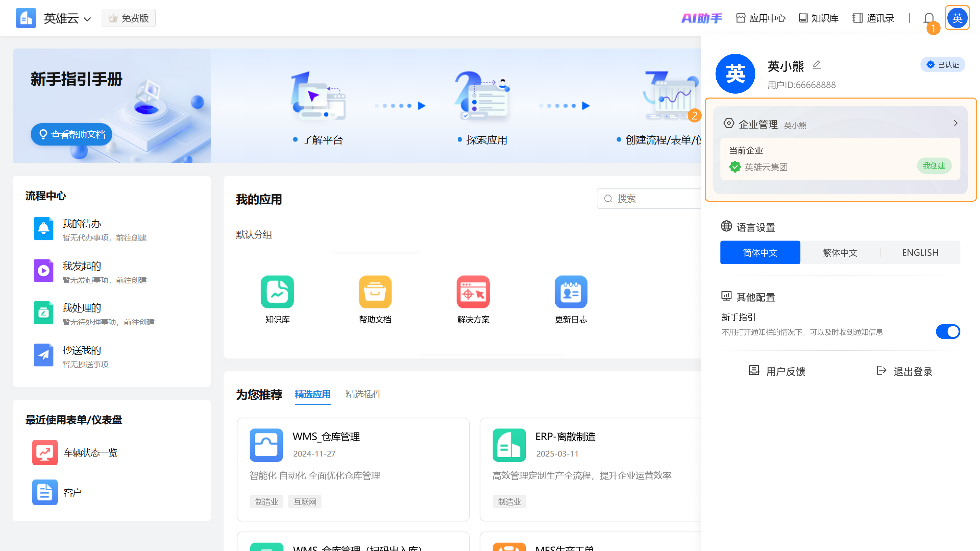Open the ERP-离散制造 app card icon

(509, 445)
